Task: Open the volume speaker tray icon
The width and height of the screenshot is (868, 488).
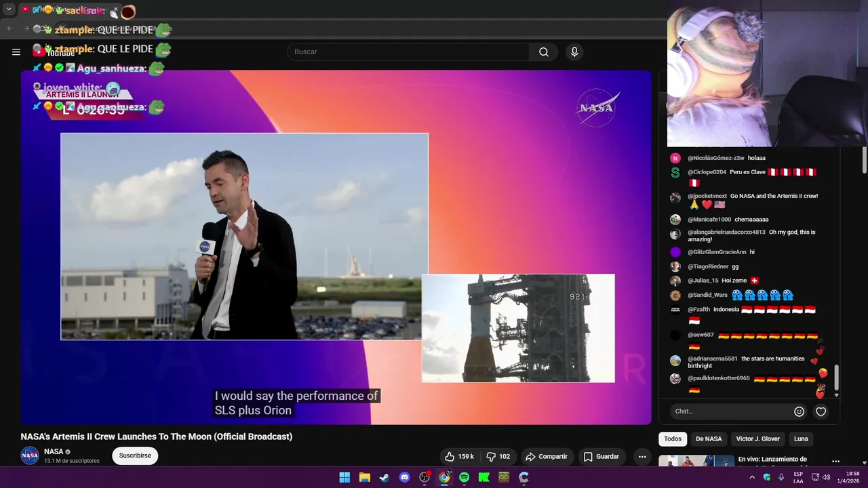Action: click(x=826, y=477)
